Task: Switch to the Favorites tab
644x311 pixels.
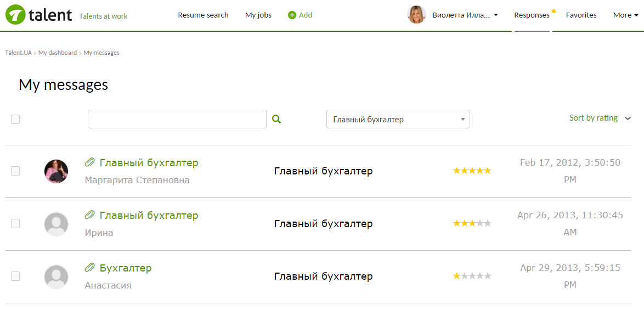Action: click(581, 15)
